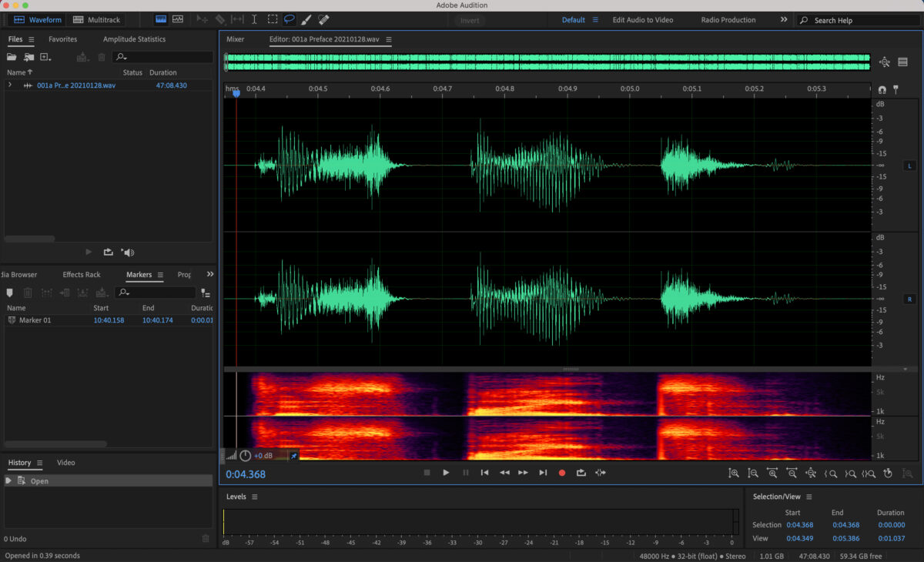Switch to the Multitrack view
The height and width of the screenshot is (562, 924).
pos(97,19)
